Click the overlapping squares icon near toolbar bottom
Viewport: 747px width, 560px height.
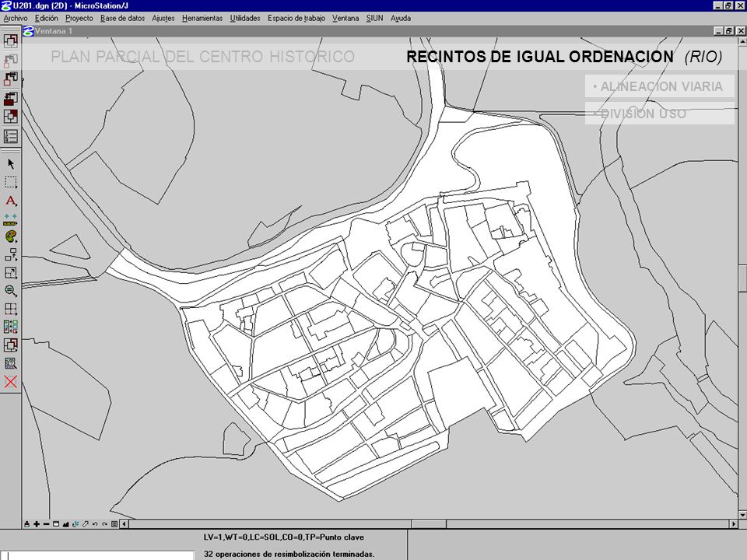[x=10, y=345]
